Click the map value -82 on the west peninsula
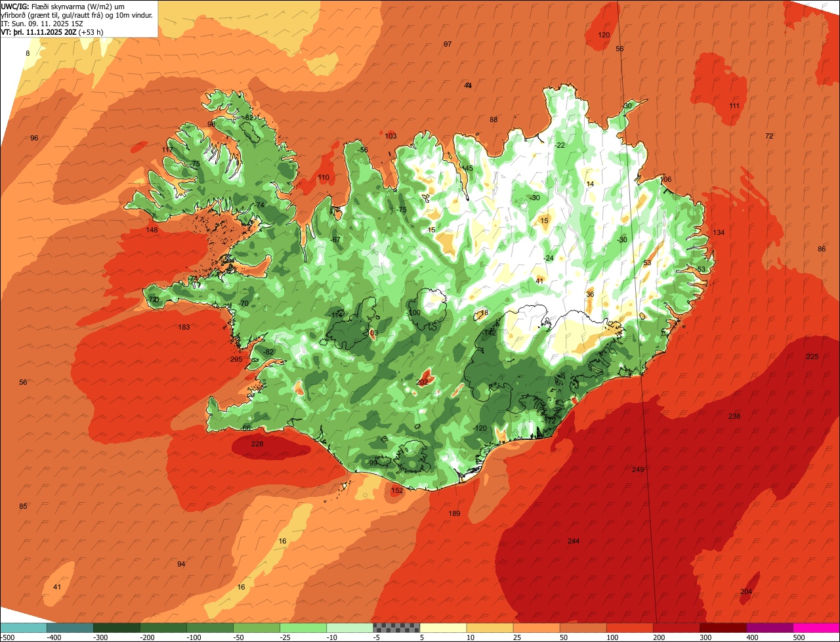840x642 pixels. [x=268, y=352]
